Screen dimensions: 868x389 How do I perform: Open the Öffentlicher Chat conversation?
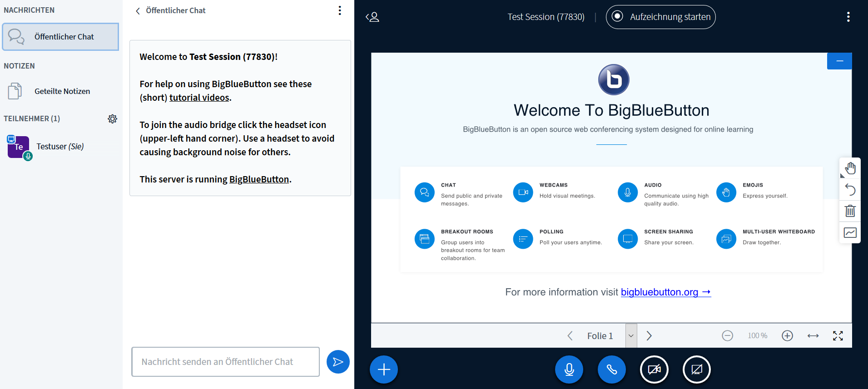tap(60, 37)
